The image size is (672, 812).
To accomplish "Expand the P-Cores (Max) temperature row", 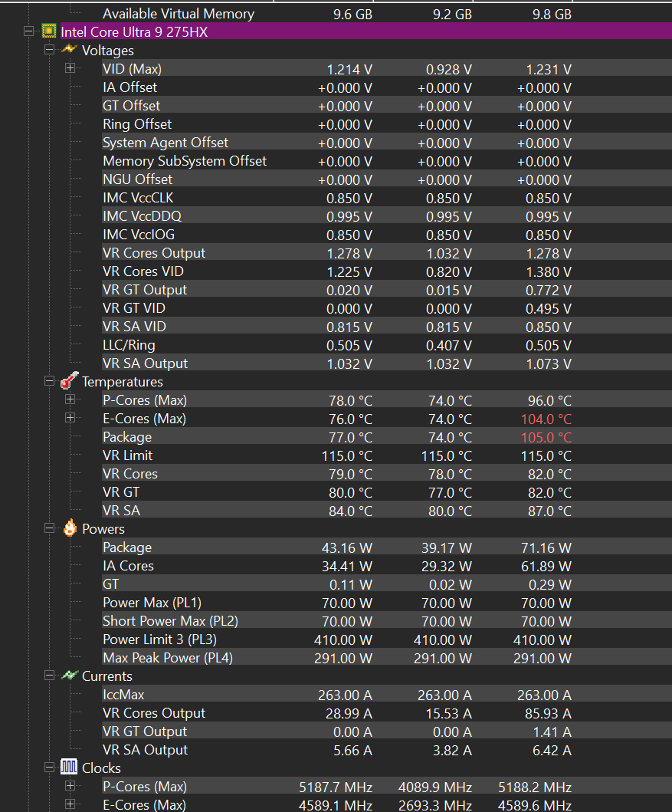I will [70, 399].
